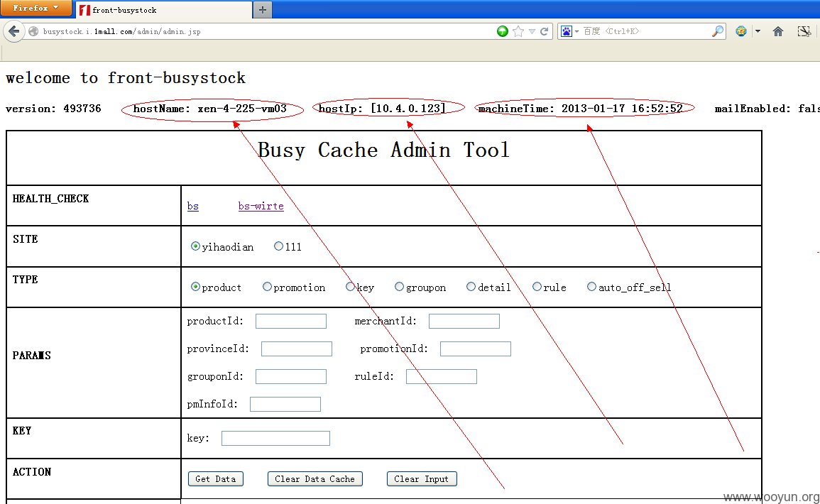
Task: Open a new tab with plus button
Action: point(263,10)
